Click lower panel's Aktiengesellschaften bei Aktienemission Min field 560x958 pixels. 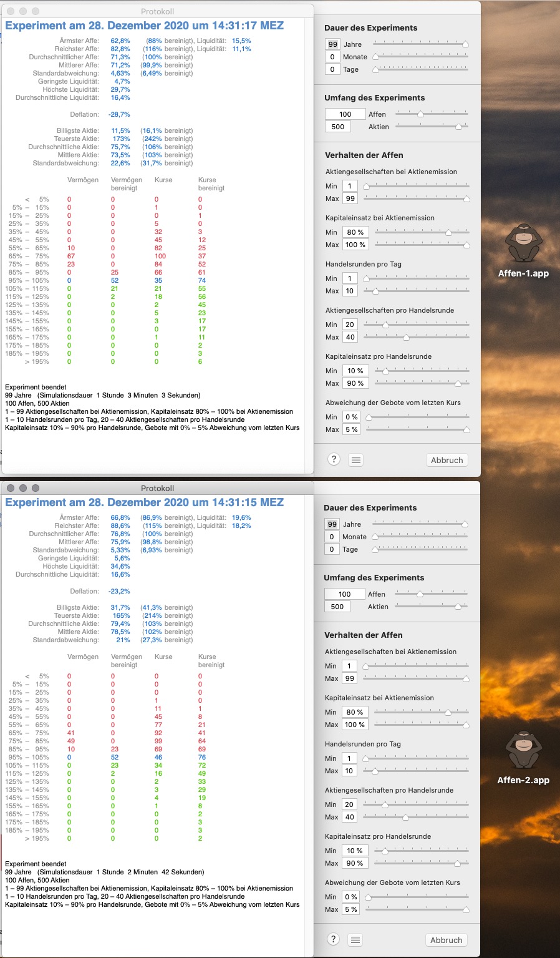tap(349, 666)
